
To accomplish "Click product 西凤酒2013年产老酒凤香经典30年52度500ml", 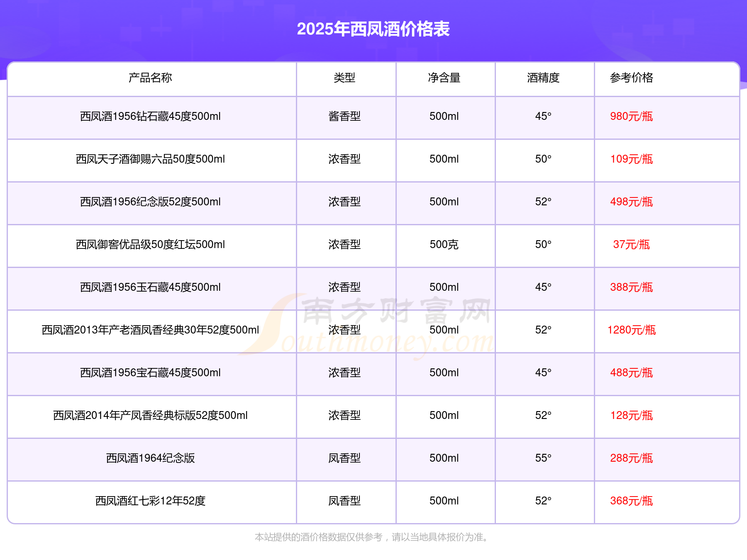I will 150,330.
